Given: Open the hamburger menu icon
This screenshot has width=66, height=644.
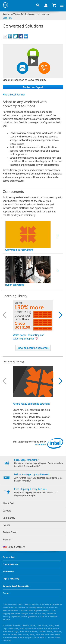Looking at the screenshot, I should point(62,5).
